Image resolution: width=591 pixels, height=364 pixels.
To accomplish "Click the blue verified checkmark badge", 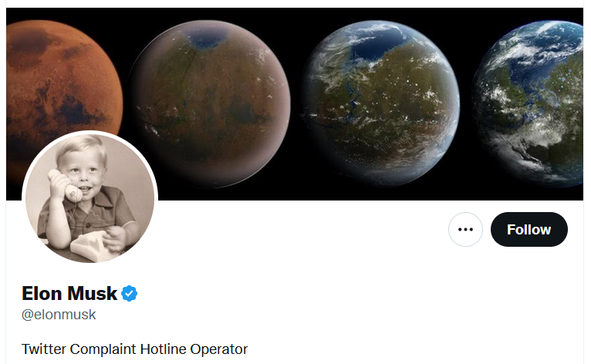I will pos(130,294).
